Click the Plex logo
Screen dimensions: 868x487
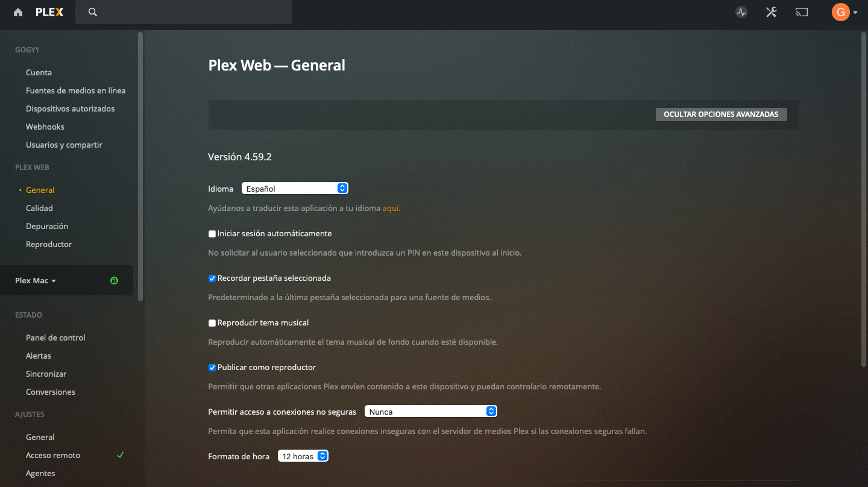49,12
